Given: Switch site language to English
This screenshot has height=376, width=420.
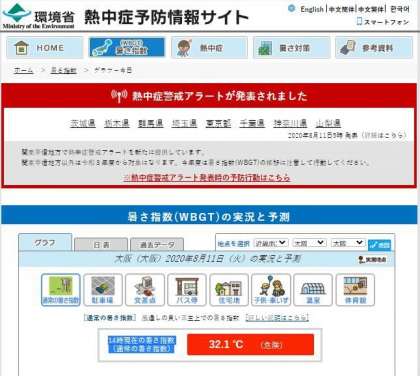Looking at the screenshot, I should [311, 9].
